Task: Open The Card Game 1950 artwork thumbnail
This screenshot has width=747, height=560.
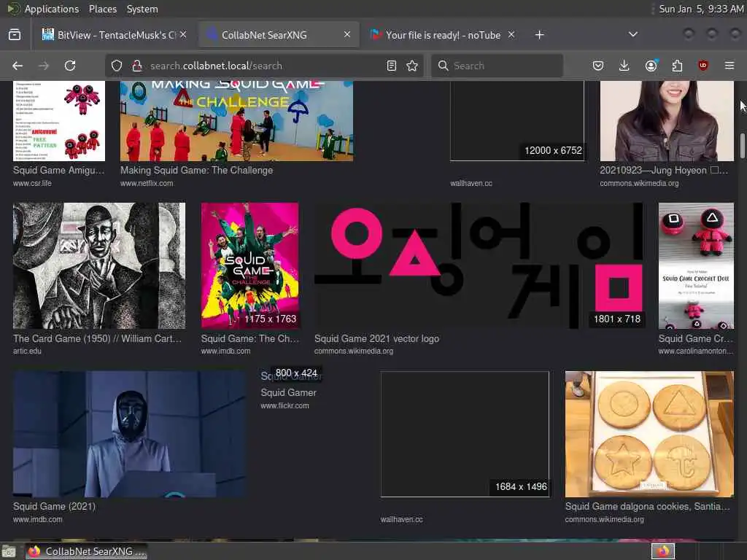Action: coord(99,265)
